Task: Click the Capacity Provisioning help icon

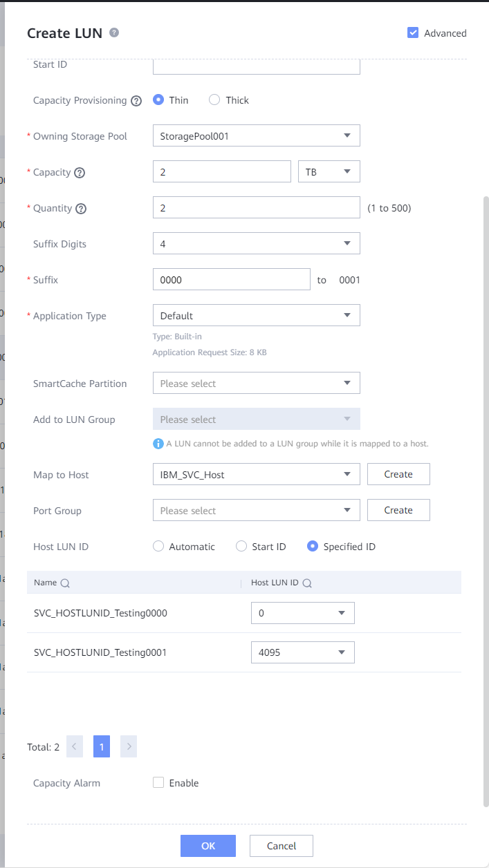Action: pyautogui.click(x=136, y=101)
